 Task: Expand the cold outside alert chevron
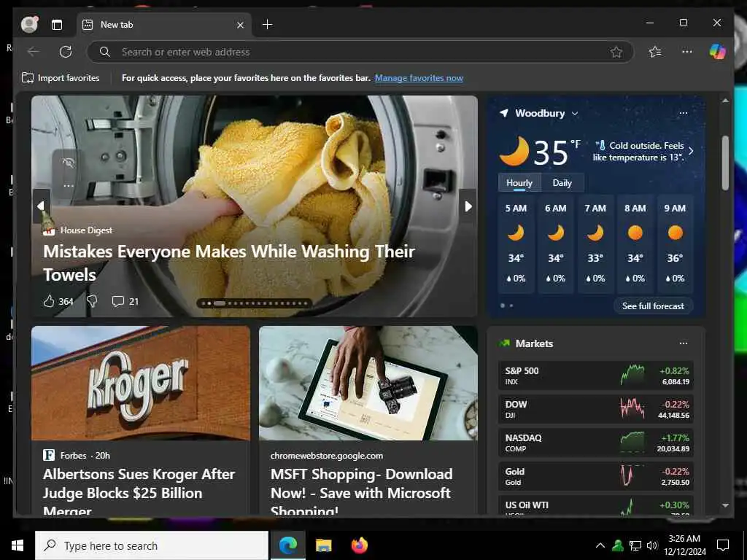pyautogui.click(x=691, y=151)
